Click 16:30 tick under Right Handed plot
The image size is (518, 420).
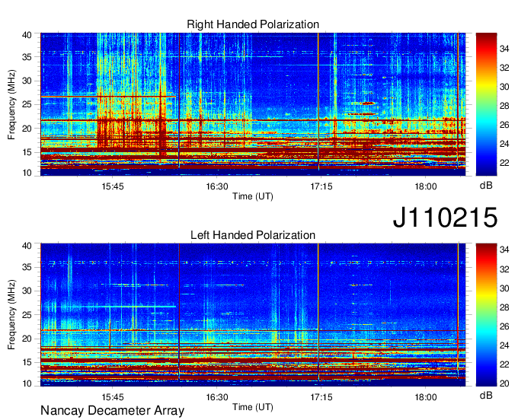(217, 186)
